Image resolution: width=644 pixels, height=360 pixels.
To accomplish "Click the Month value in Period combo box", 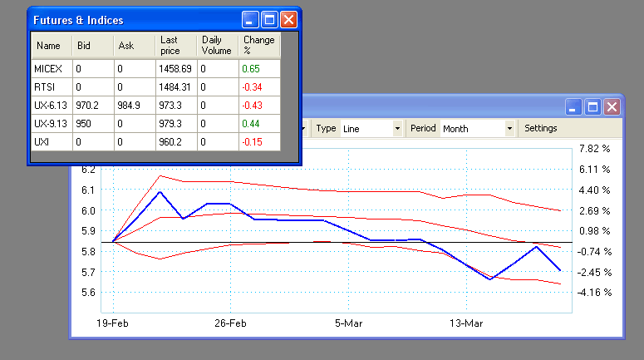I will click(455, 129).
